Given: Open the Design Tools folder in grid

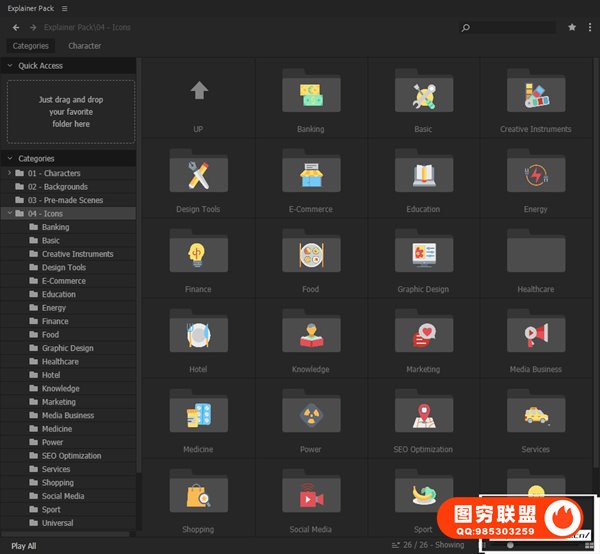Looking at the screenshot, I should tap(198, 176).
